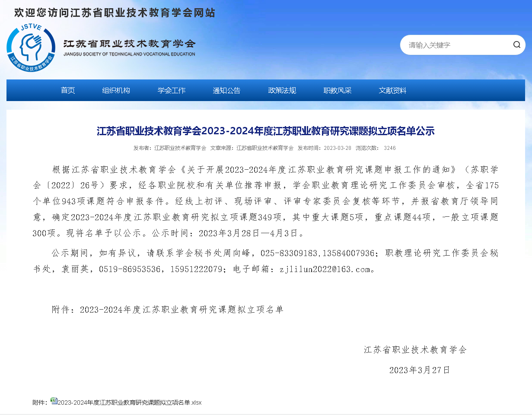Select 通知公告 in the navigation bar

coord(226,91)
